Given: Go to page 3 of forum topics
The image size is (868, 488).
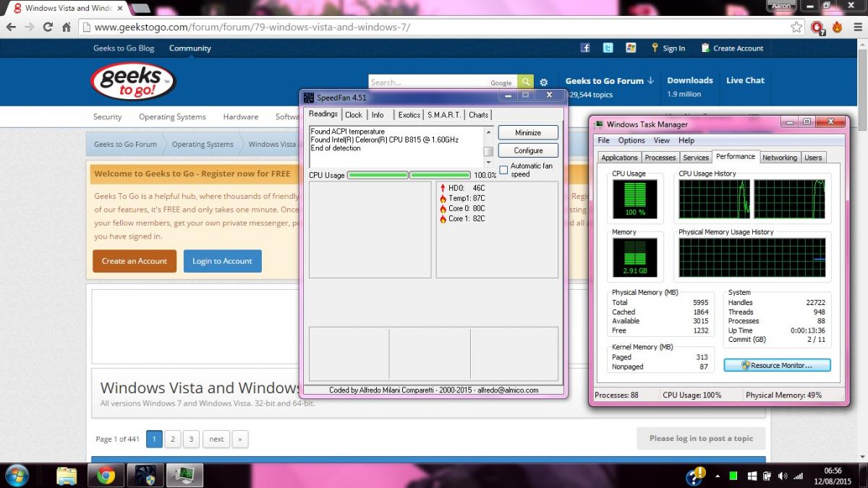Looking at the screenshot, I should (x=191, y=439).
